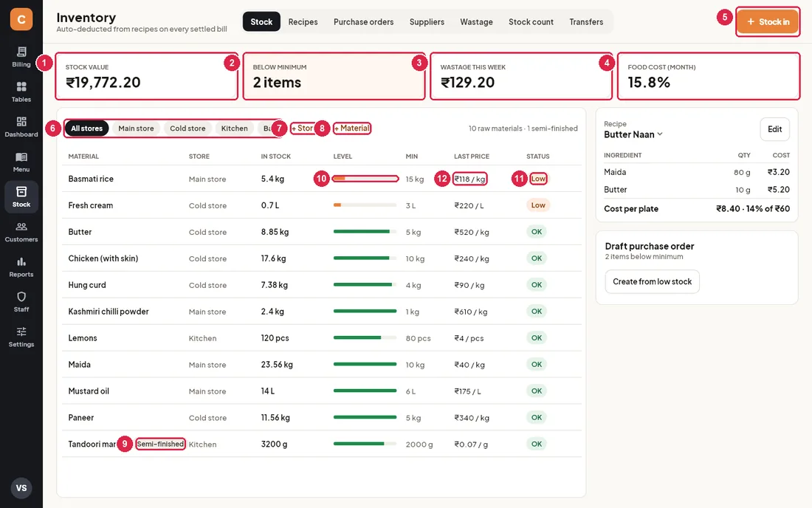Select the Butter material row
Image resolution: width=812 pixels, height=508 pixels.
coord(322,231)
